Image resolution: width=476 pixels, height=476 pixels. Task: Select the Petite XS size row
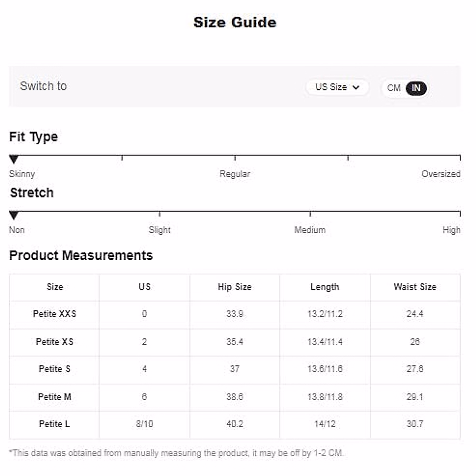click(54, 342)
